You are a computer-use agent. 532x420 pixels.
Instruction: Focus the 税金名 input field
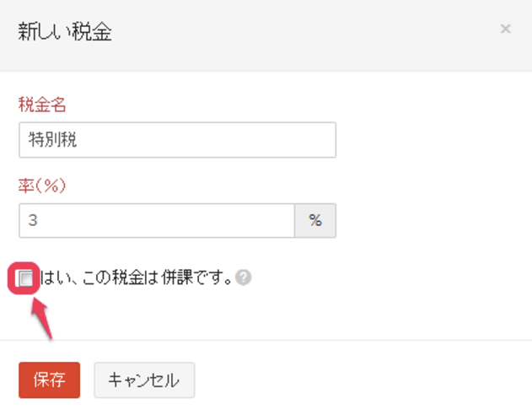click(x=177, y=140)
